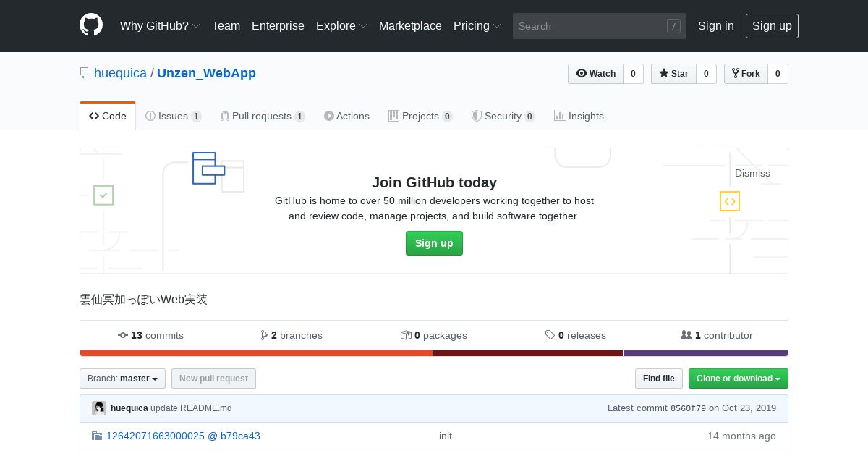The height and width of the screenshot is (456, 868).
Task: Click the repository book icon beside huequica
Action: [x=84, y=73]
